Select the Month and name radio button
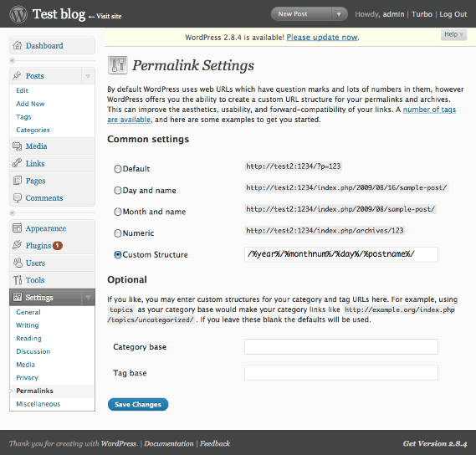 pos(118,212)
